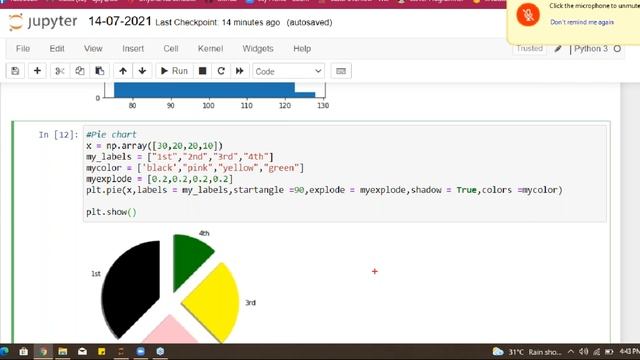Viewport: 640px width, 360px height.
Task: Click "Don't remind me again" link
Action: click(x=582, y=22)
